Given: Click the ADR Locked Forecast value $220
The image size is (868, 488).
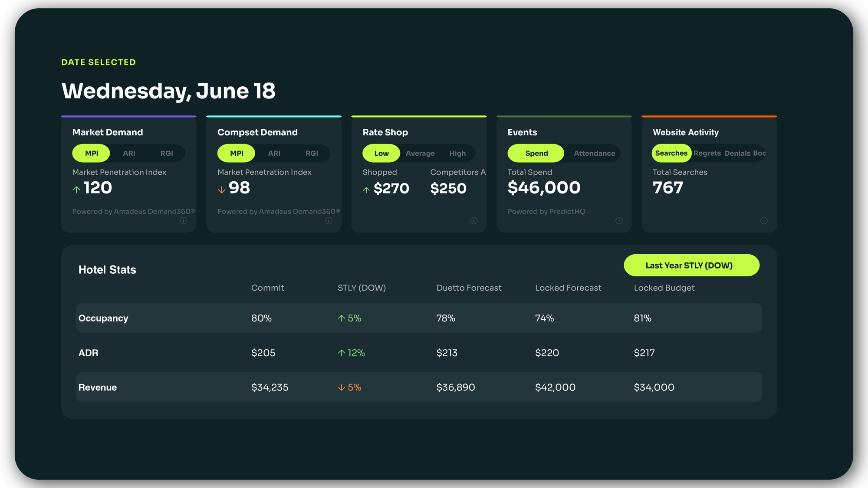Looking at the screenshot, I should [x=547, y=353].
